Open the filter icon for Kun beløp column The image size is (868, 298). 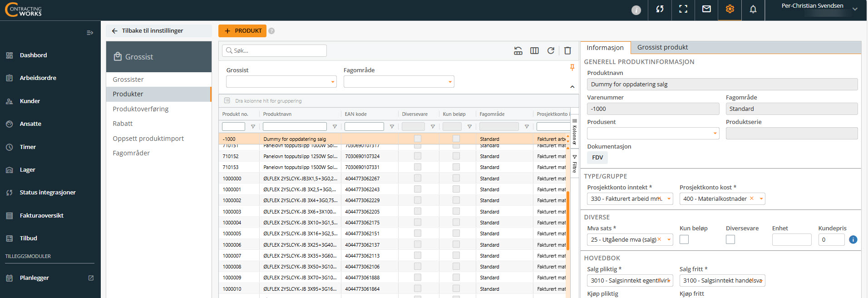point(469,127)
